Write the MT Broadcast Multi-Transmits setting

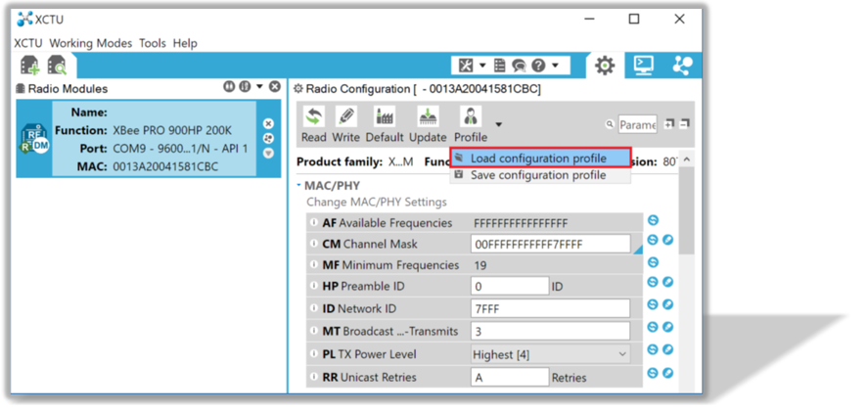click(668, 327)
